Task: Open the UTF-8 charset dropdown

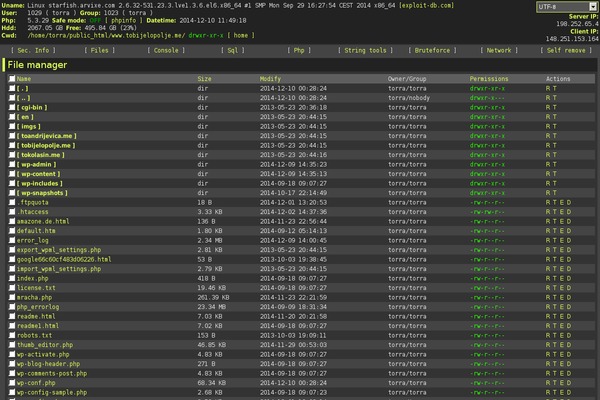Action: [x=567, y=7]
